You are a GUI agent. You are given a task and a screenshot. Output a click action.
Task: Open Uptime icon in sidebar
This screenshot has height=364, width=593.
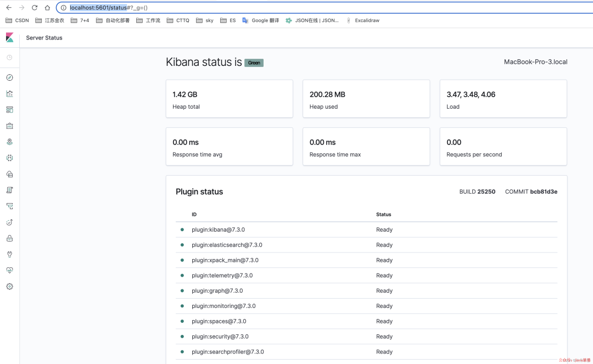pyautogui.click(x=9, y=222)
